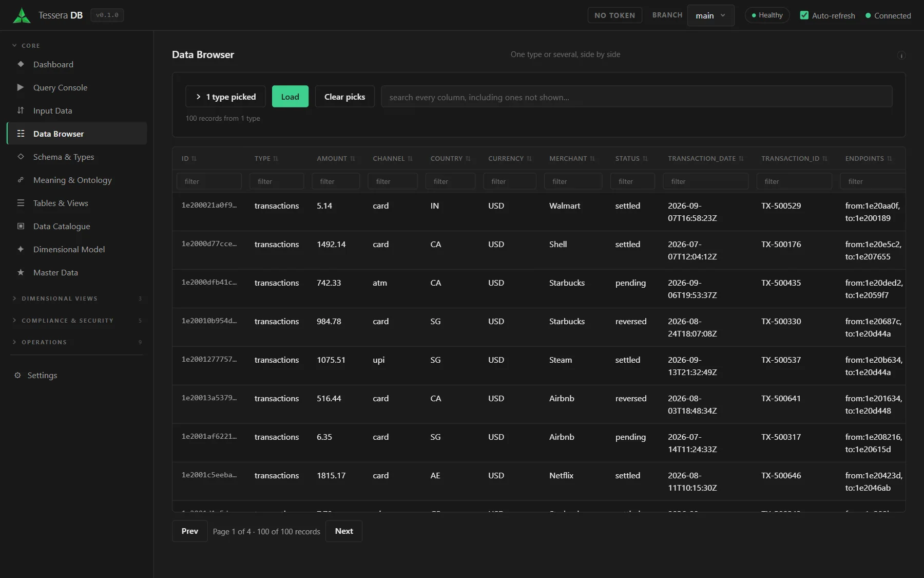The image size is (924, 578).
Task: Expand the COMPLIANCE & SECURITY section
Action: tap(77, 321)
